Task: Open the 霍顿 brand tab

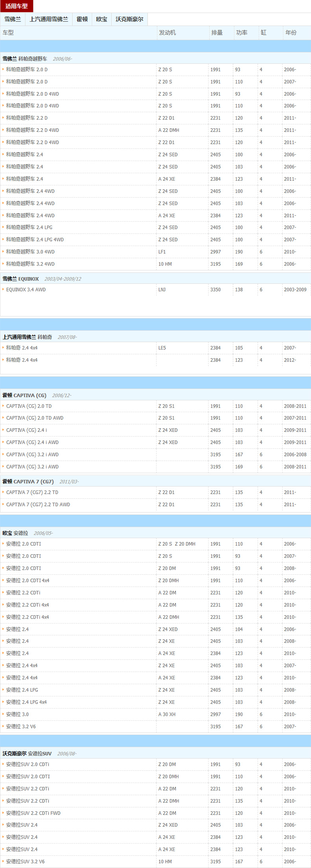Action: pyautogui.click(x=82, y=19)
